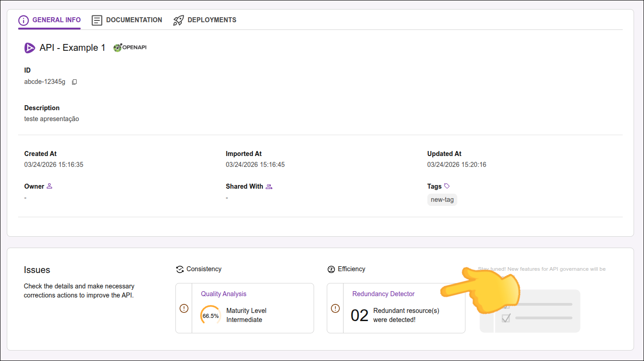Viewport: 644px width, 361px height.
Task: Click the Owner person icon
Action: coord(49,186)
